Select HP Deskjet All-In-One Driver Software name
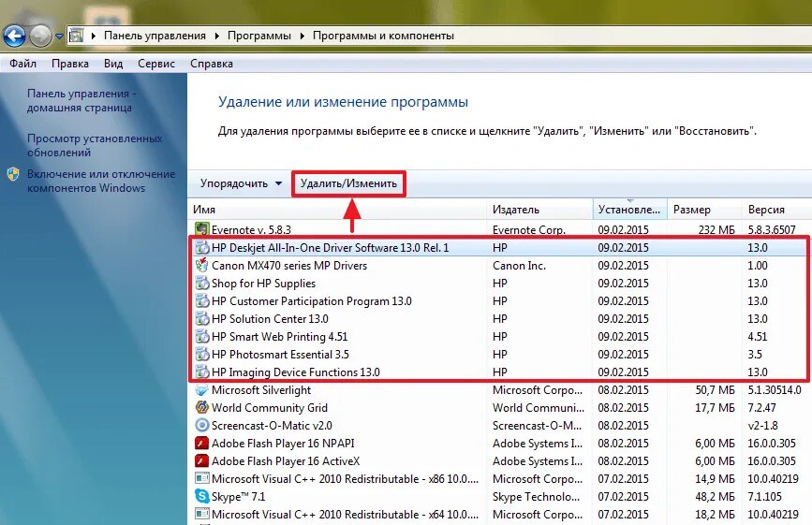This screenshot has height=525, width=812. coord(331,248)
